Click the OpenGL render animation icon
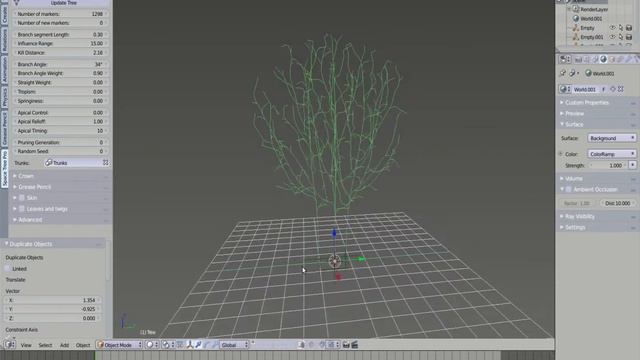The height and width of the screenshot is (360, 640). point(355,345)
